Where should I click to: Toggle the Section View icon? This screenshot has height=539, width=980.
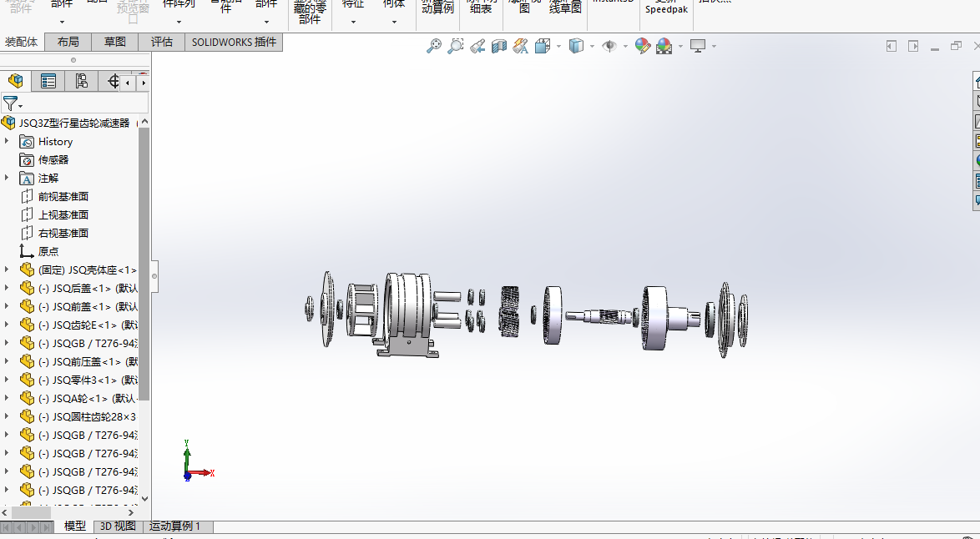[498, 46]
